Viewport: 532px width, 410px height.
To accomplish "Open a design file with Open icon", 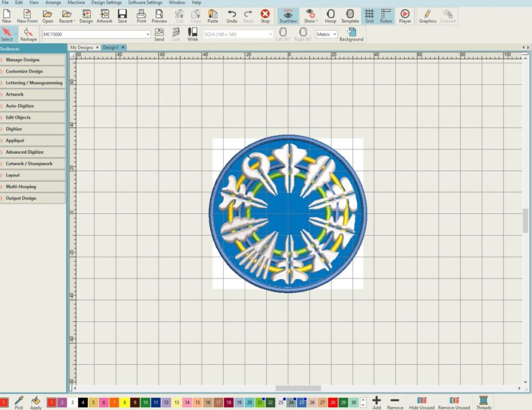I will (47, 16).
